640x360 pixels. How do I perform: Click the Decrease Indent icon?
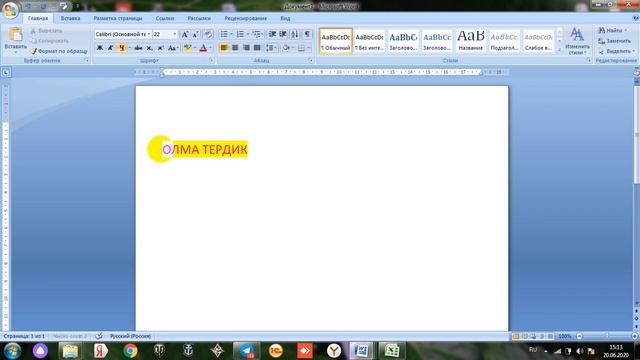[x=272, y=34]
